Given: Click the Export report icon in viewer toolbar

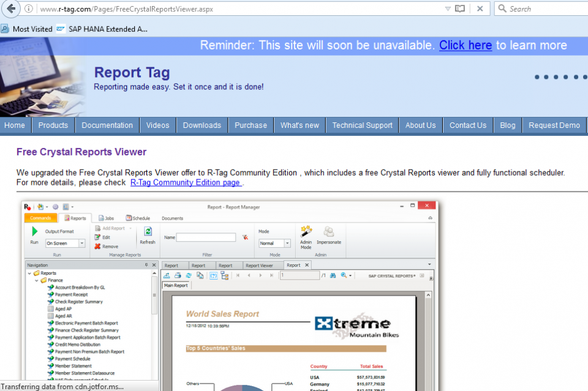Looking at the screenshot, I should click(x=167, y=275).
